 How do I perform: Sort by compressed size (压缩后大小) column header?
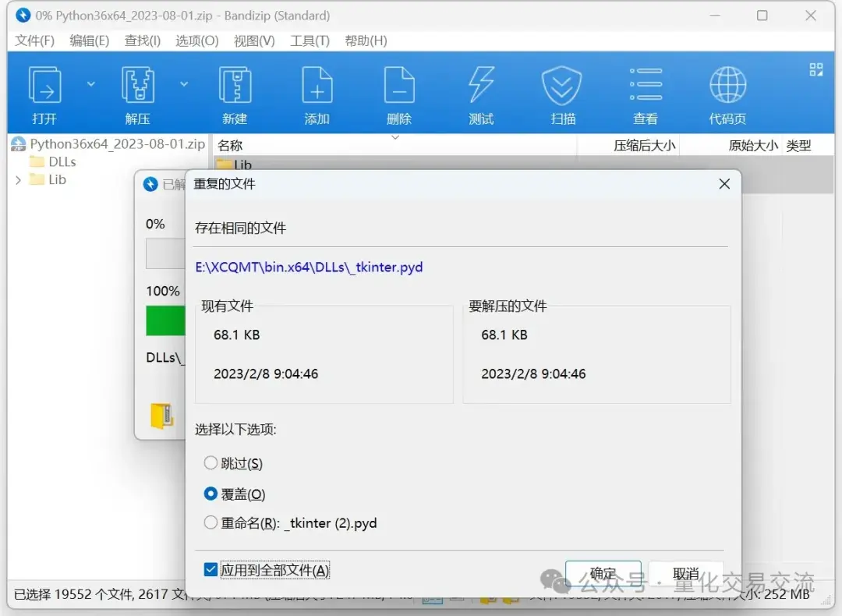click(628, 146)
